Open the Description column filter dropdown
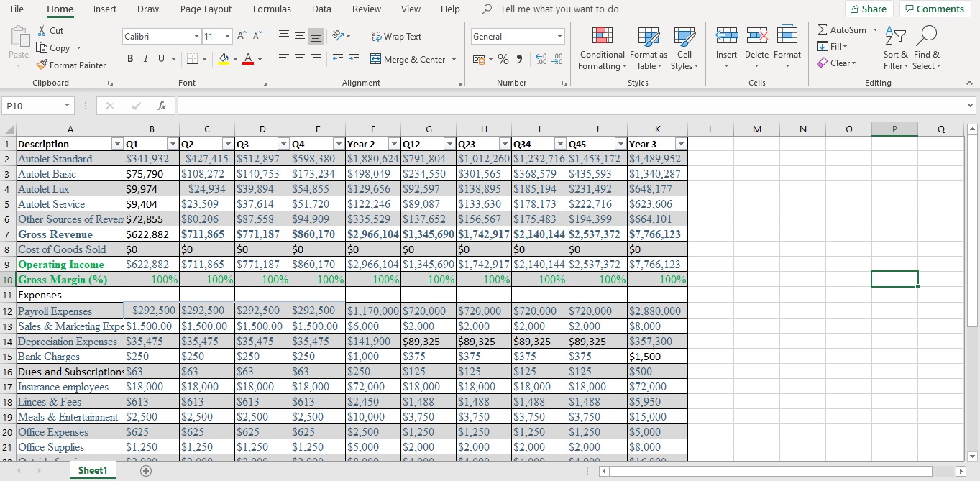Screen dimensions: 980x481 [x=117, y=144]
